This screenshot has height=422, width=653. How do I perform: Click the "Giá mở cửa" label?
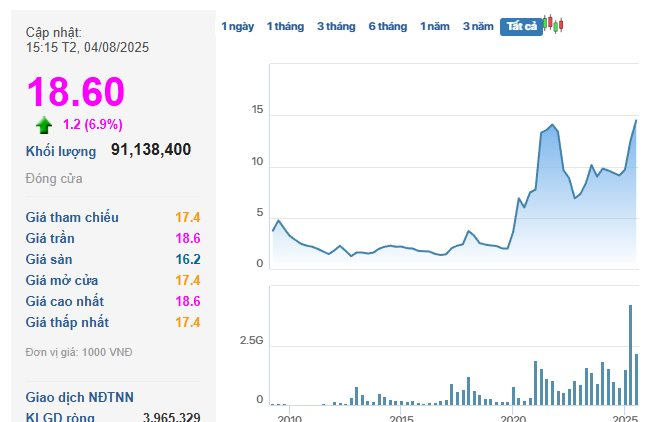[61, 280]
